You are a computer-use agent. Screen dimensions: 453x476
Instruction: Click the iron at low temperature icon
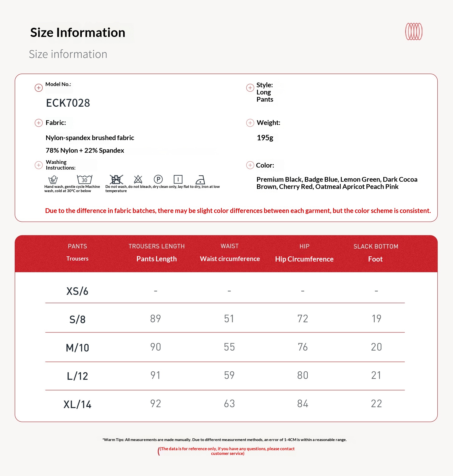click(x=200, y=179)
